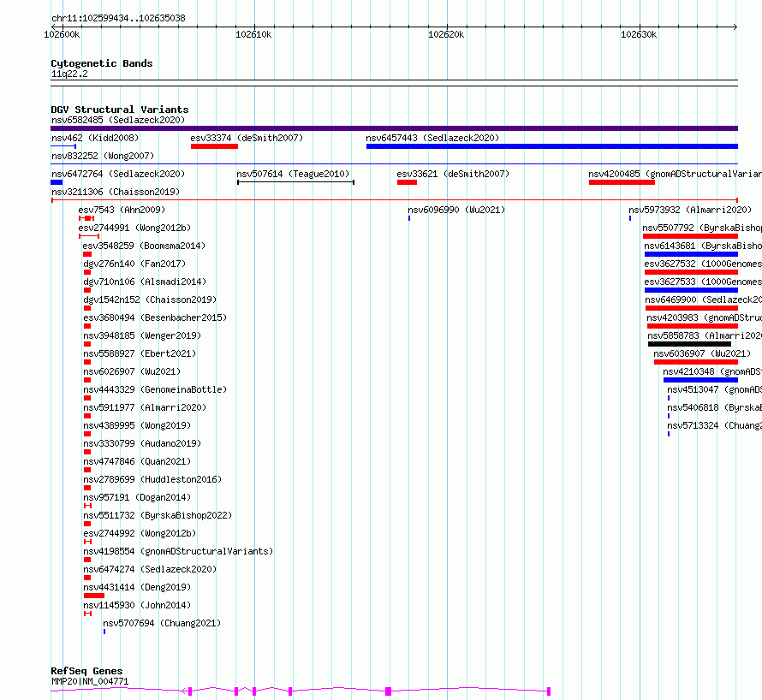The image size is (762, 700).
Task: Open nsv5511732 (ByrskaBishop2022) variant
Action: (158, 515)
